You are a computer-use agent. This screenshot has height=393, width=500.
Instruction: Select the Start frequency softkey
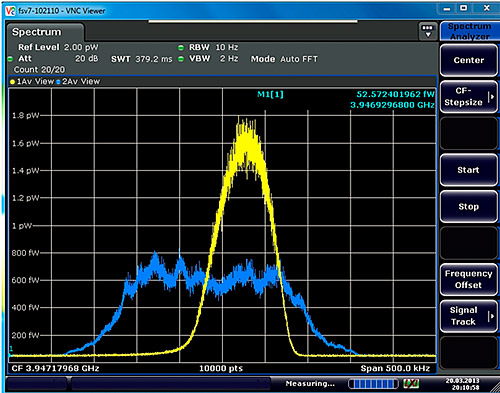(469, 170)
